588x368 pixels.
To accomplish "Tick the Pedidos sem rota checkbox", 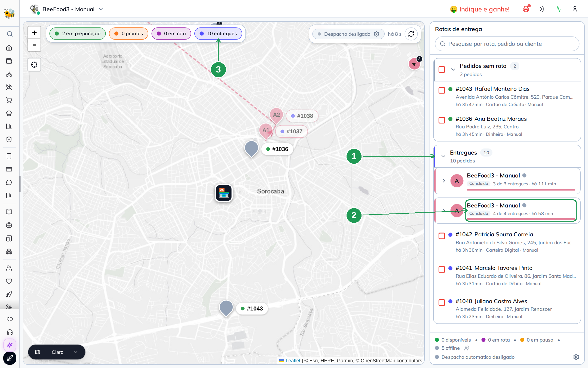I will pyautogui.click(x=442, y=70).
